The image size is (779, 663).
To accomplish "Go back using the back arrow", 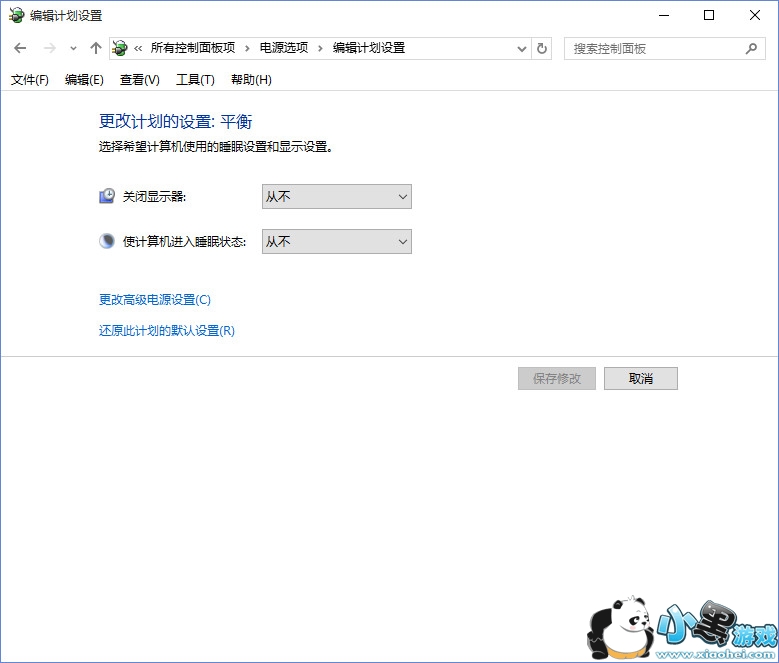I will coord(20,48).
